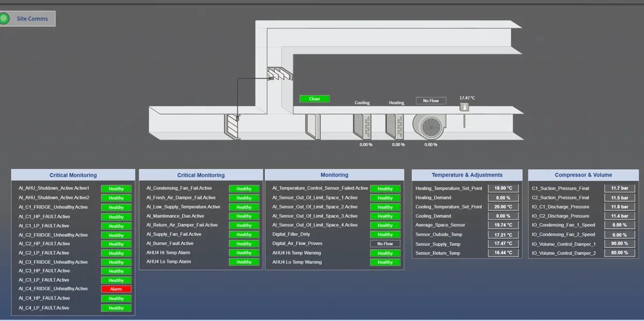Click Healthy status for AHU4 Lo Temp Alarm

tap(244, 262)
